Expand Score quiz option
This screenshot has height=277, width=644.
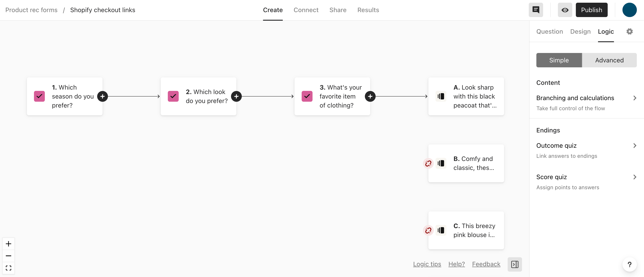(x=586, y=182)
